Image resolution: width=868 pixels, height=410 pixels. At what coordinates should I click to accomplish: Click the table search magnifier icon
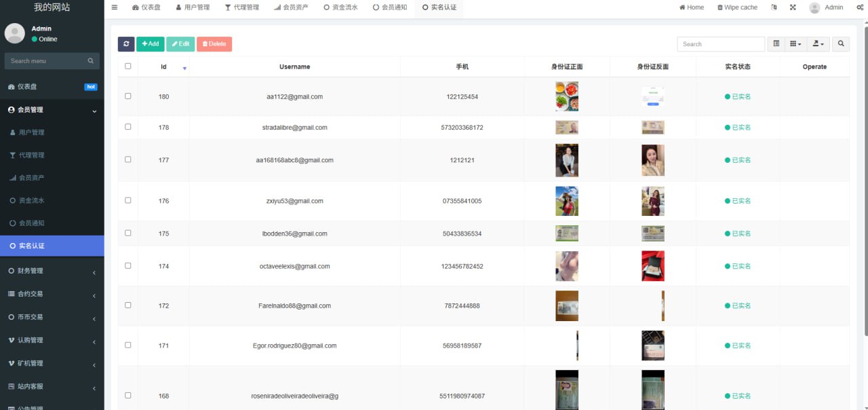point(841,44)
